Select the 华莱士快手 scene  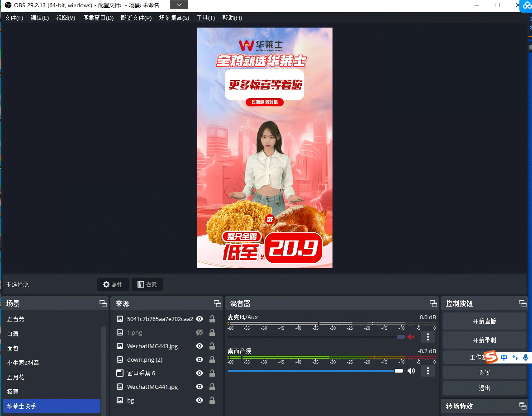52,406
